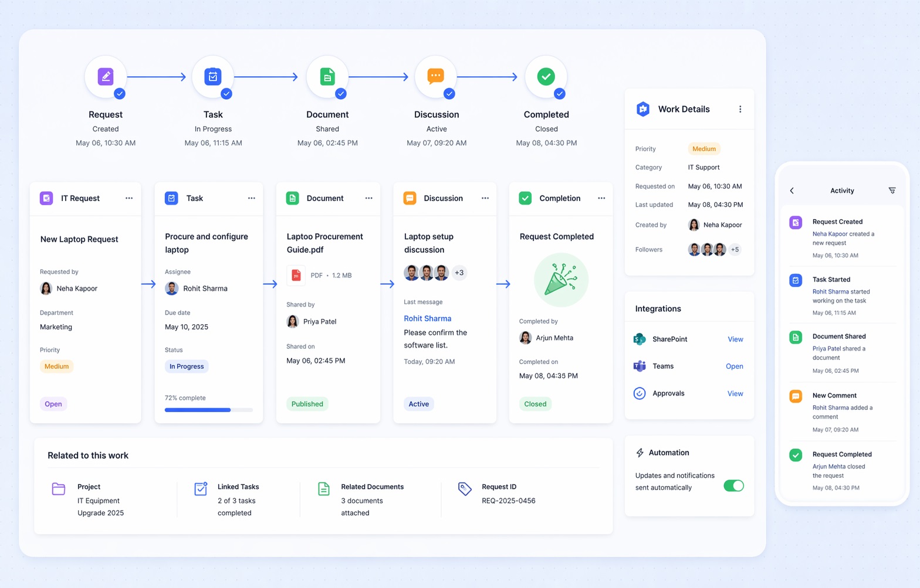This screenshot has height=588, width=920.
Task: Click the Automation lightning bolt icon
Action: (x=640, y=453)
